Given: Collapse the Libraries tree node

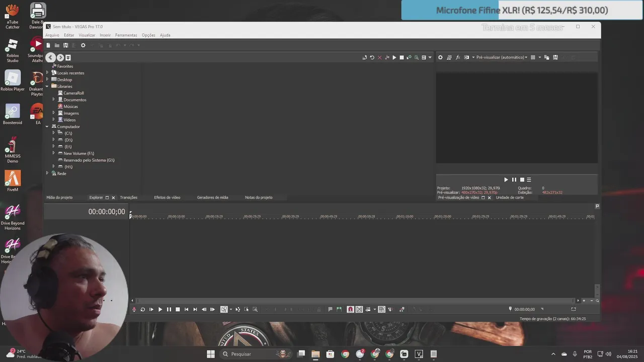Looking at the screenshot, I should 47,86.
